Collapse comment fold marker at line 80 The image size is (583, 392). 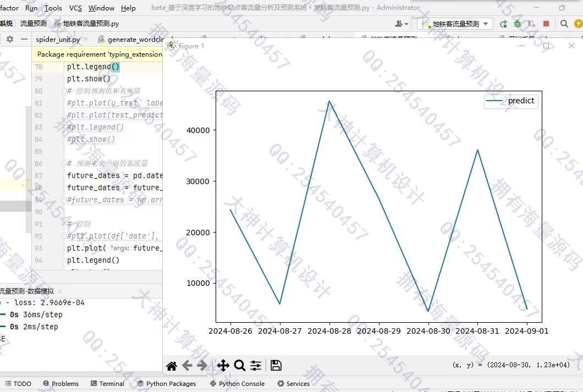point(64,91)
